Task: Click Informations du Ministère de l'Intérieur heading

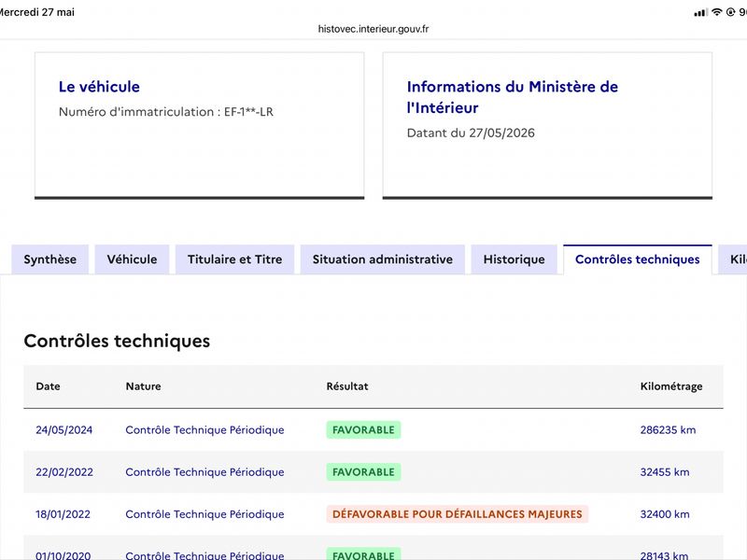Action: pyautogui.click(x=512, y=97)
